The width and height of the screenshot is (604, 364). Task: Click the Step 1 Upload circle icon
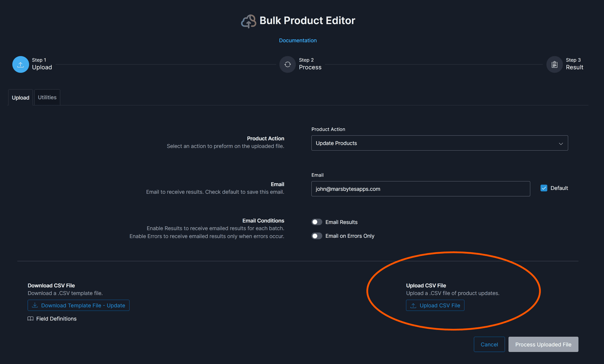(x=20, y=64)
